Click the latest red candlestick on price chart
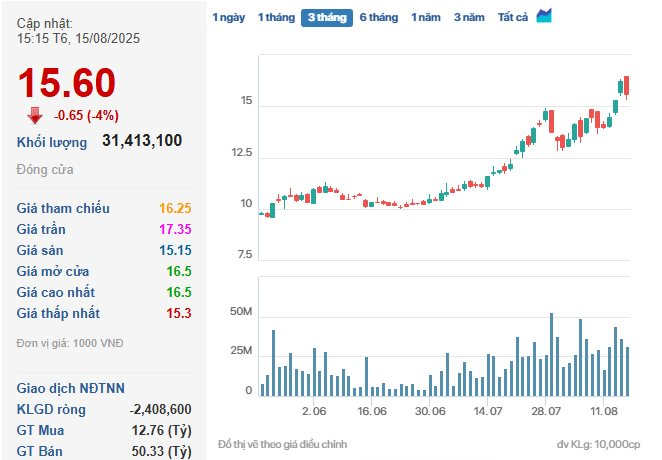 [626, 86]
